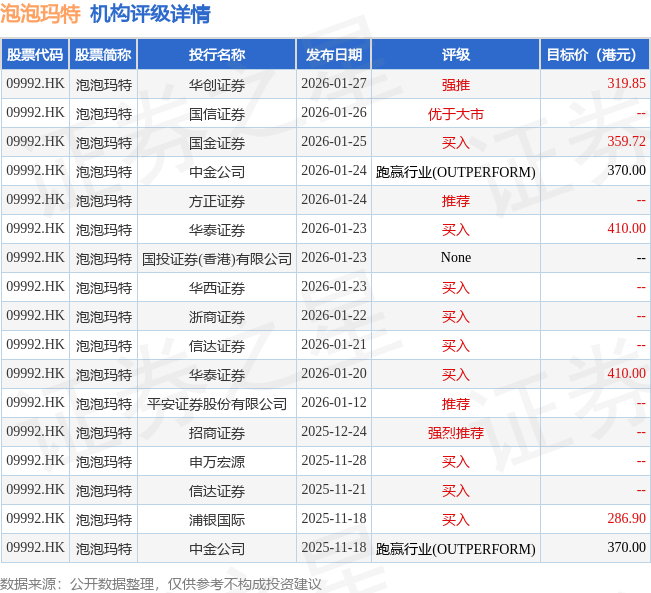Click the 投行名称 column header
This screenshot has width=651, height=593.
point(217,54)
